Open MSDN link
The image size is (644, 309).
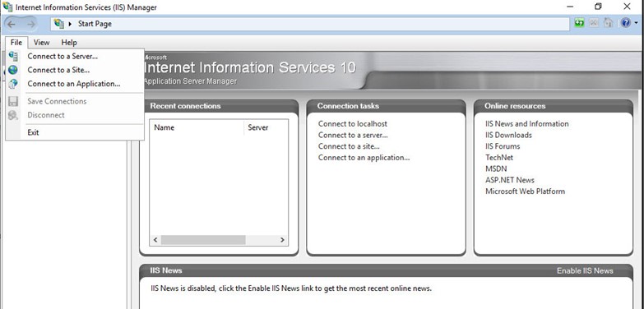(x=496, y=168)
